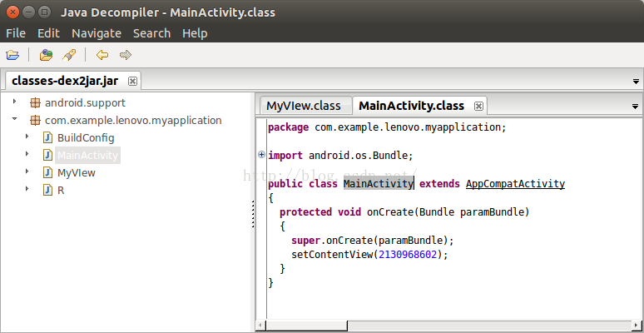Click the horizontal scrollbar left arrow
Image resolution: width=644 pixels, height=333 pixels.
coord(260,326)
